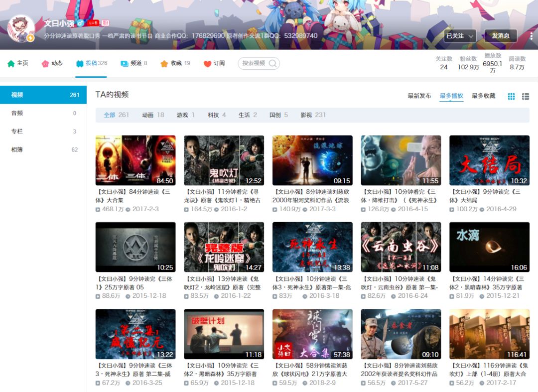Viewport: 538px width, 392px height.
Task: Select 音频 in sidebar
Action: coord(43,113)
